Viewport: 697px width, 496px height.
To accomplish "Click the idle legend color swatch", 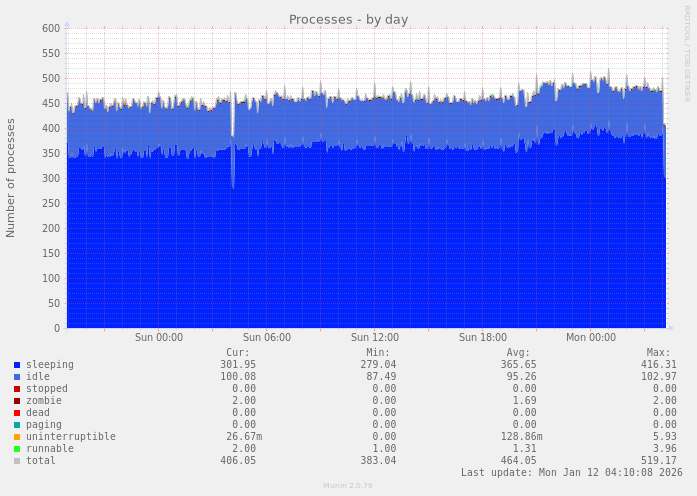I will click(x=17, y=377).
